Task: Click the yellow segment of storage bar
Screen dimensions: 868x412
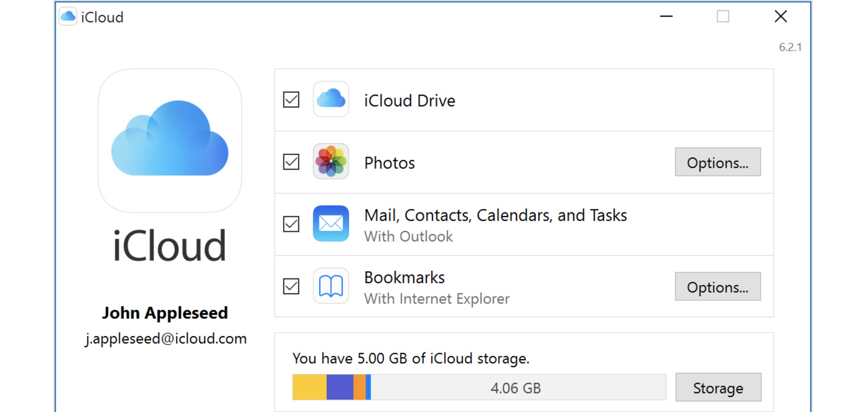Action: pos(309,387)
